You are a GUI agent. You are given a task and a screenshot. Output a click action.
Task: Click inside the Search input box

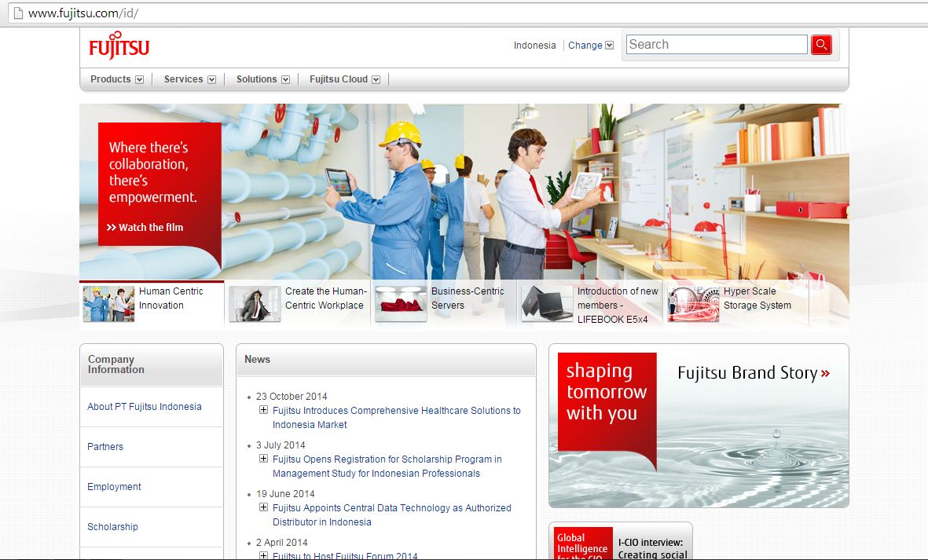[x=715, y=45]
